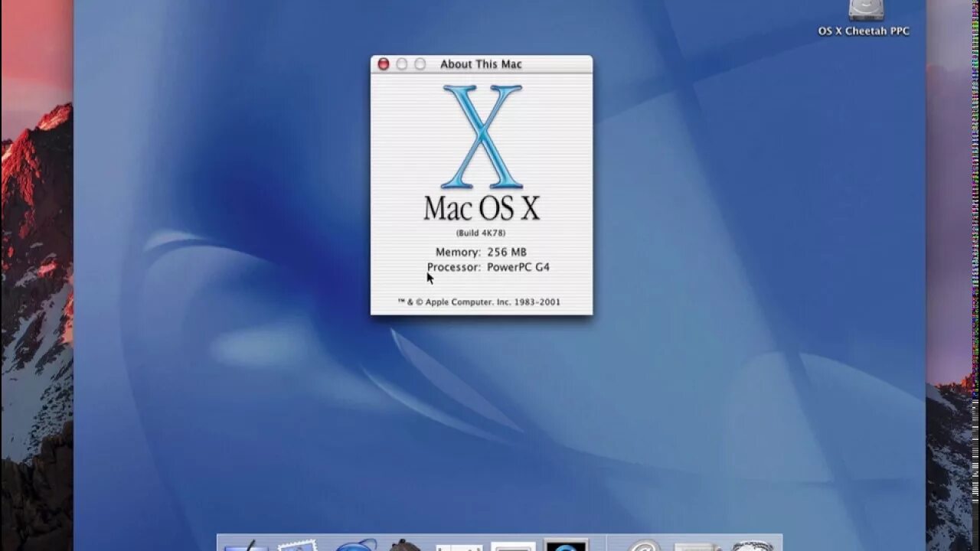
Task: Minimize the About This Mac window
Action: [402, 64]
